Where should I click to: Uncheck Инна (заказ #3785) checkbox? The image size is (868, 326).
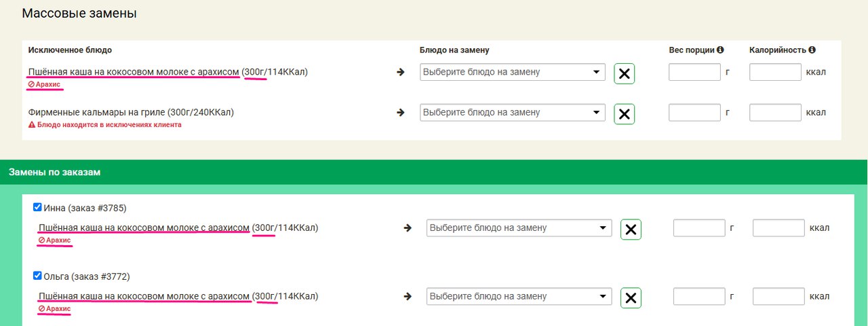[37, 207]
